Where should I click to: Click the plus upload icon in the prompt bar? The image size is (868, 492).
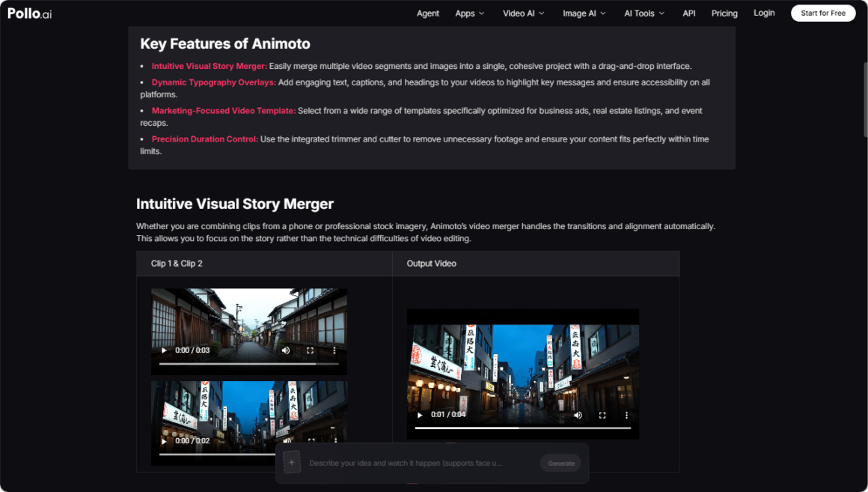(x=292, y=463)
